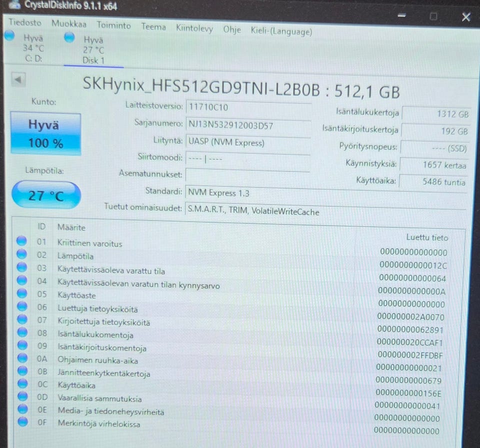
Task: Select the Kirjoitettuja tietoyksiköitä attribute text
Action: pyautogui.click(x=104, y=322)
